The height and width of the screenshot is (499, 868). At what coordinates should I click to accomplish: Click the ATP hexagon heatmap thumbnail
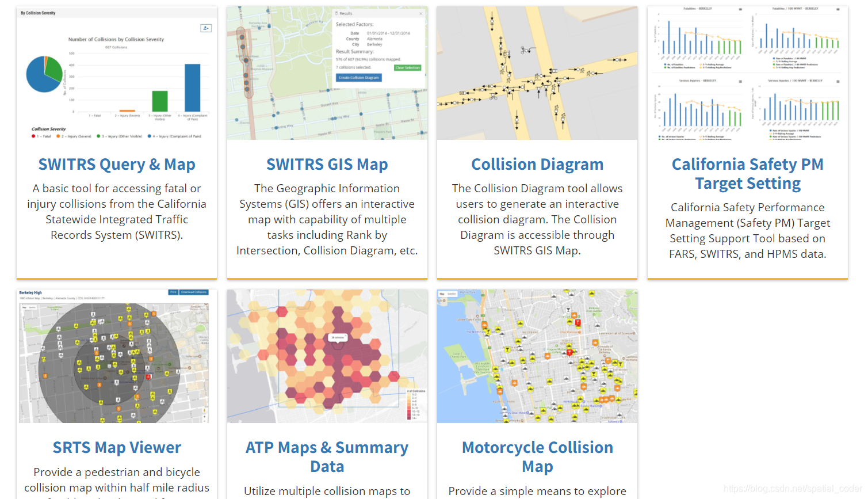coord(327,356)
